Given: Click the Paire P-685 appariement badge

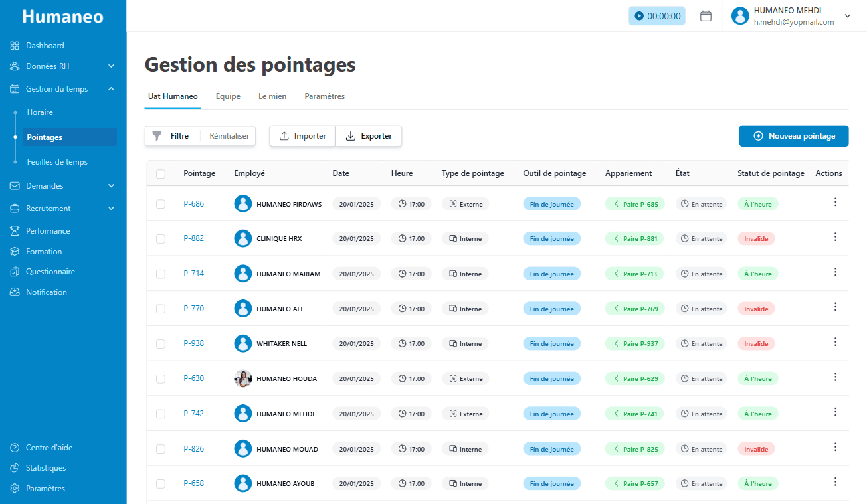Looking at the screenshot, I should coord(634,203).
